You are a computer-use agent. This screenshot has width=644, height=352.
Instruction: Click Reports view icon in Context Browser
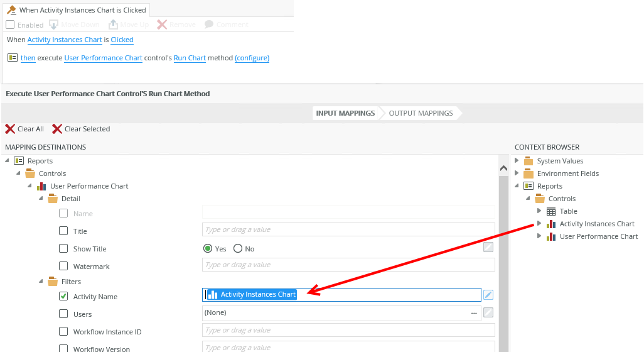528,186
